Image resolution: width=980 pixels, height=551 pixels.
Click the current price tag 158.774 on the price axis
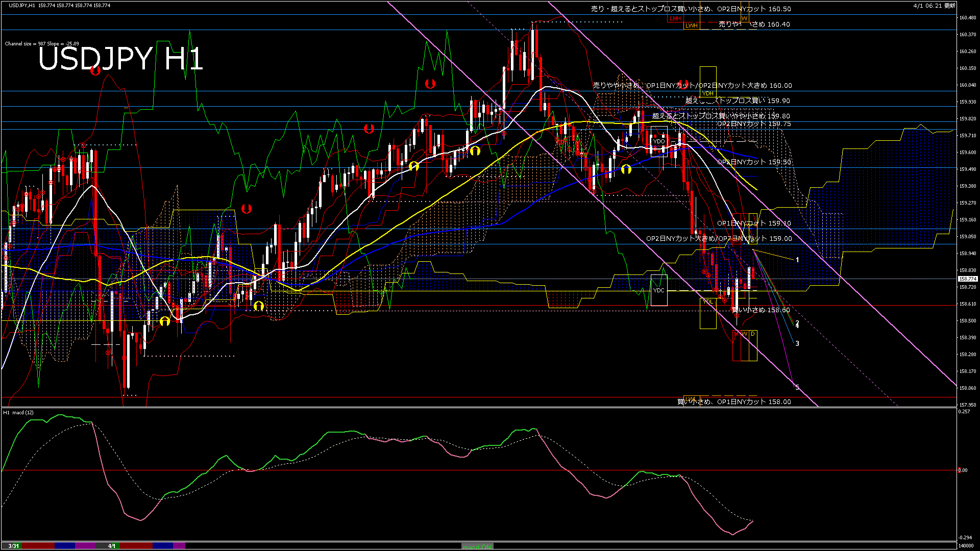tap(967, 279)
